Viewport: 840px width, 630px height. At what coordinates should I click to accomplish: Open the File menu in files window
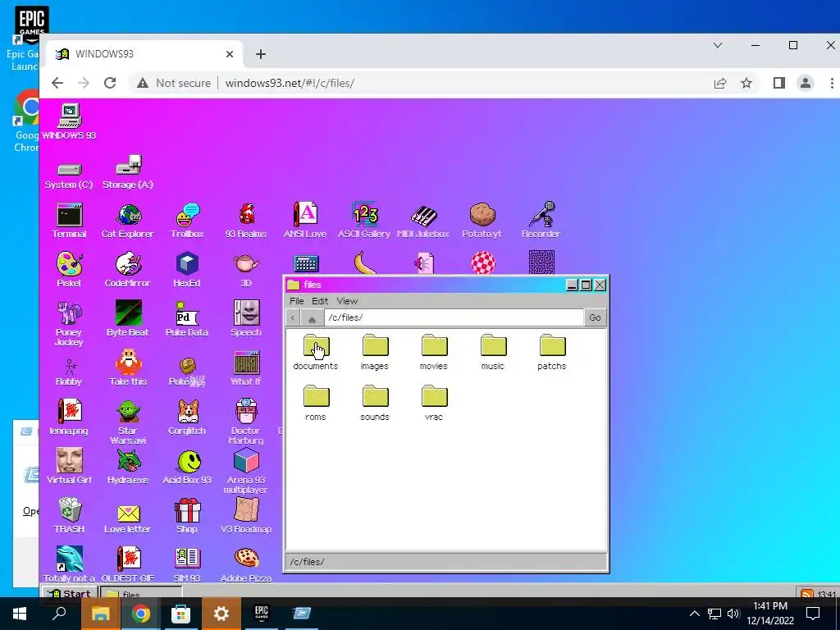point(296,301)
